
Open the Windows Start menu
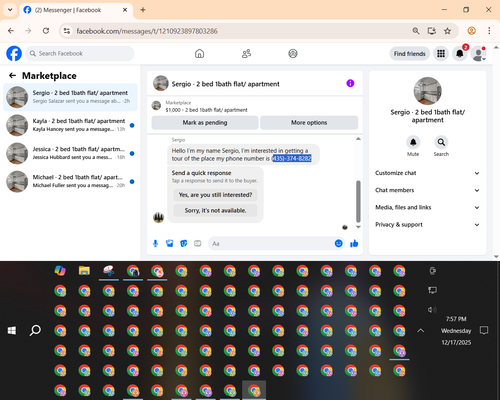point(12,330)
